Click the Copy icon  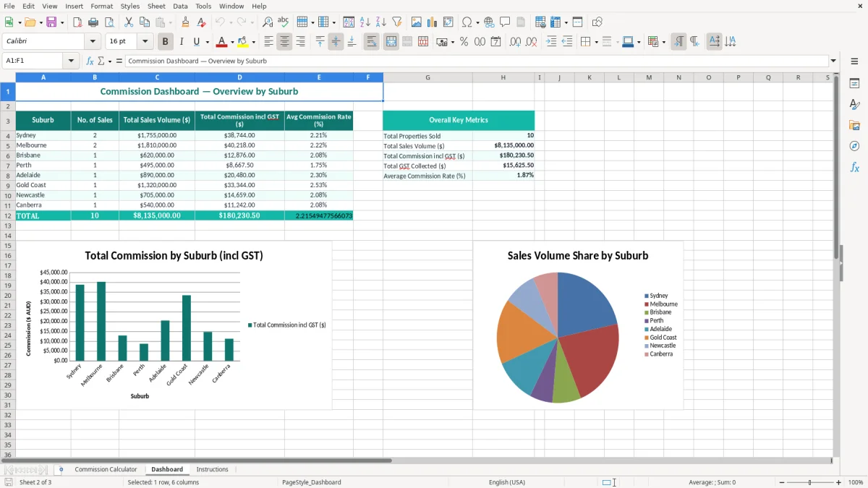145,22
